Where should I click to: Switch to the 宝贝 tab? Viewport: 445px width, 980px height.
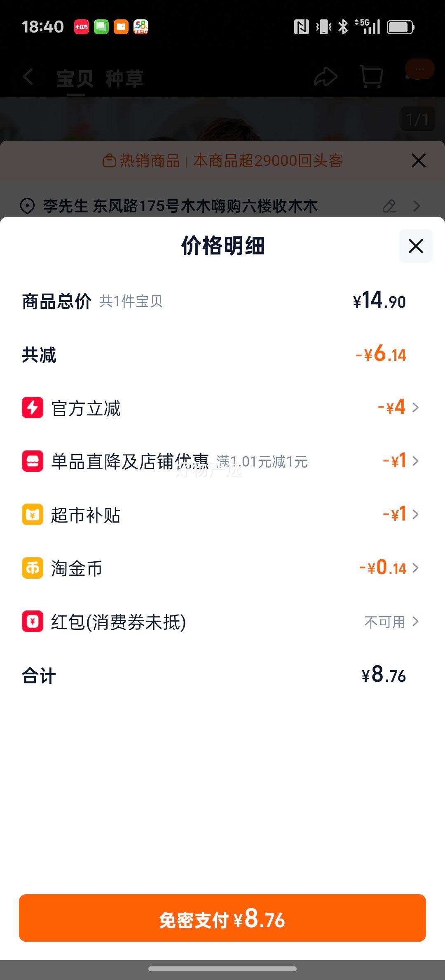click(x=75, y=78)
